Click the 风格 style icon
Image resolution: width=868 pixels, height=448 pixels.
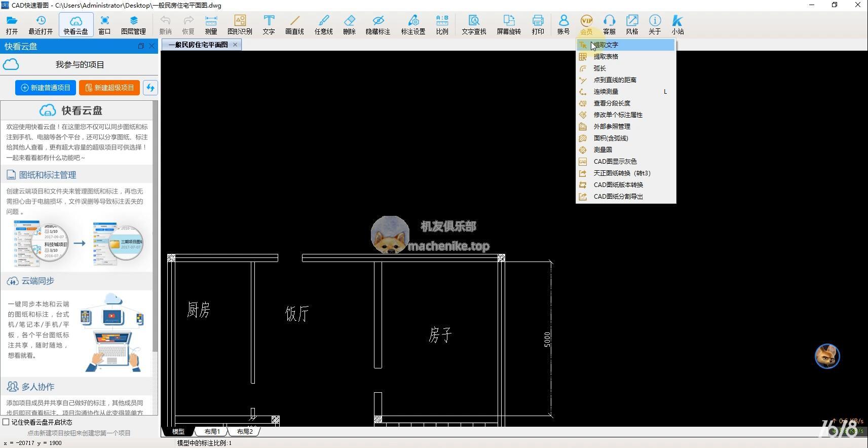pos(632,24)
